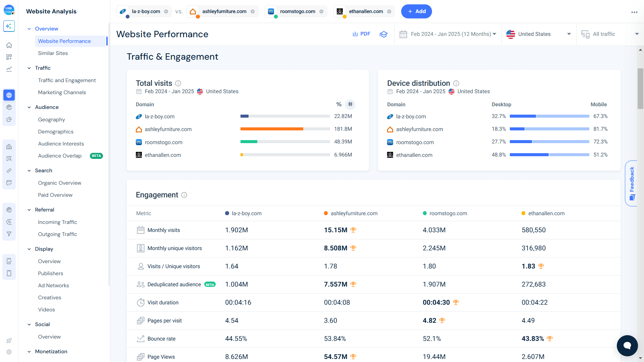Collapse the Referral section
This screenshot has width=644, height=362.
pos(29,210)
